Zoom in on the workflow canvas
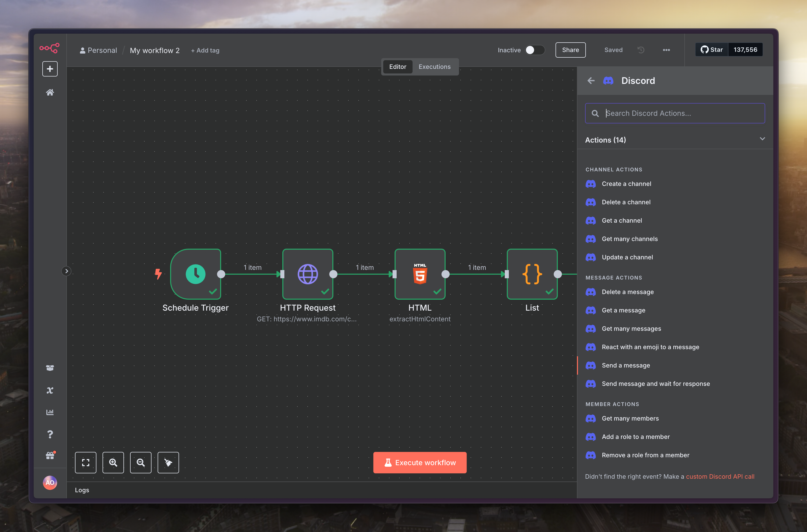The width and height of the screenshot is (807, 532). click(113, 462)
